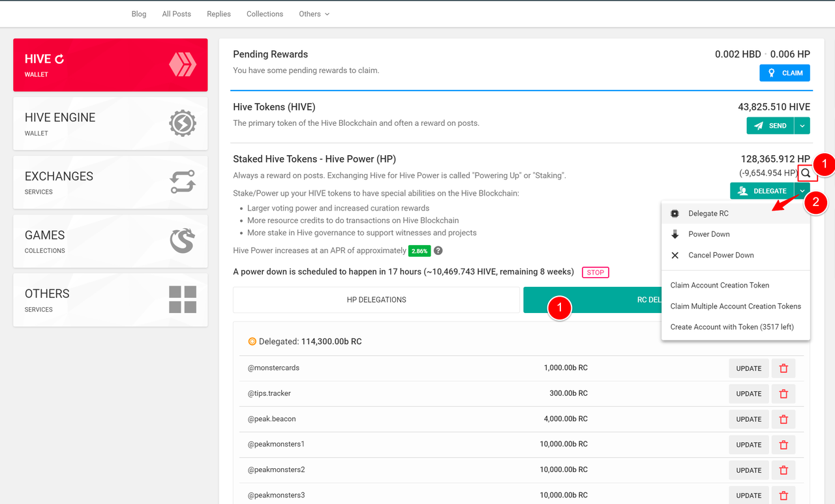The height and width of the screenshot is (504, 835).
Task: Delete the @peakmonsters2 delegation
Action: (x=783, y=470)
